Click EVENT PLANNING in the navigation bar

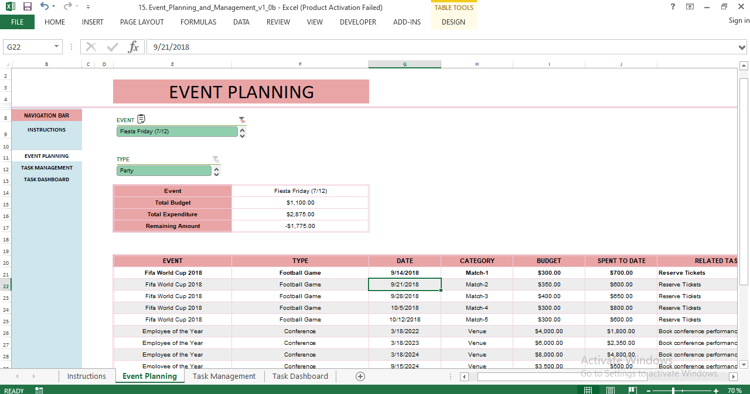[46, 156]
